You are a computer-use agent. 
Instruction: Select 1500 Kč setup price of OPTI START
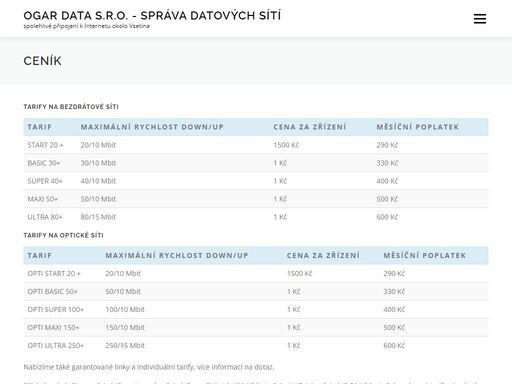coord(299,274)
